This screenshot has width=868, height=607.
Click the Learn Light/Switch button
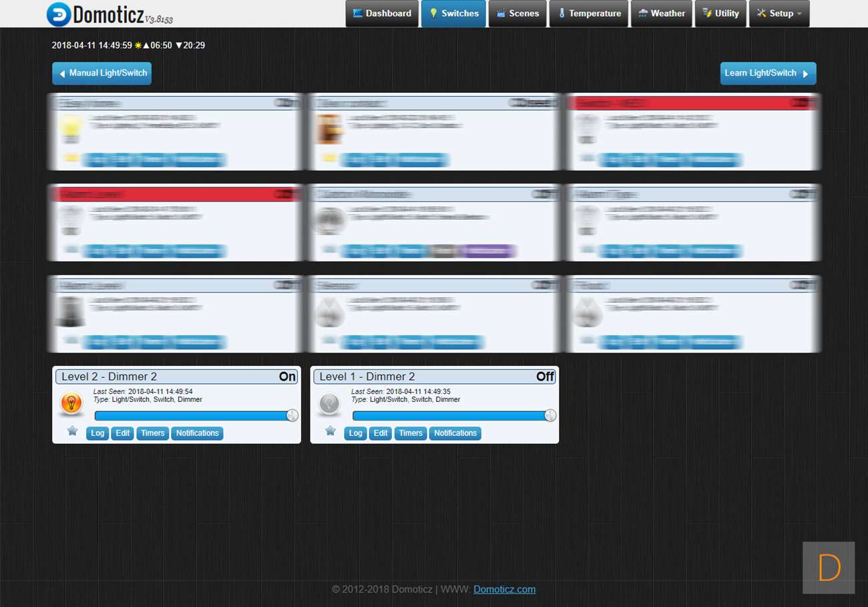point(768,73)
